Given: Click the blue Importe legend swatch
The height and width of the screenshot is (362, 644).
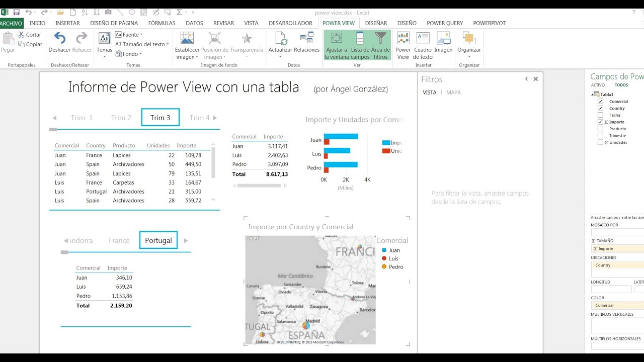Looking at the screenshot, I should 386,143.
